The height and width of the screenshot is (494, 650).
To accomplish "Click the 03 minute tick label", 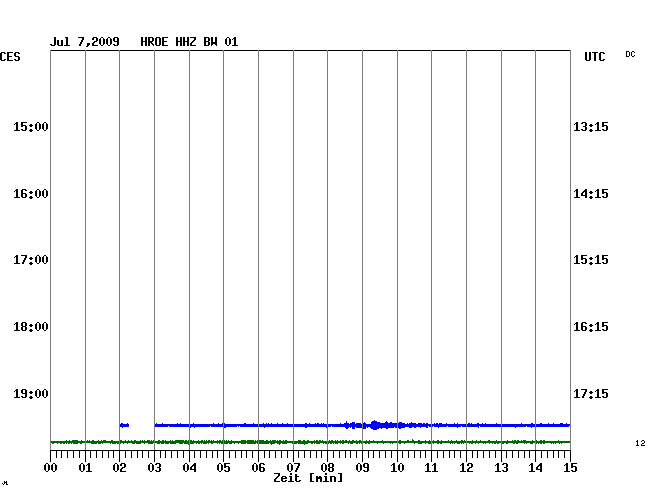I will point(155,468).
